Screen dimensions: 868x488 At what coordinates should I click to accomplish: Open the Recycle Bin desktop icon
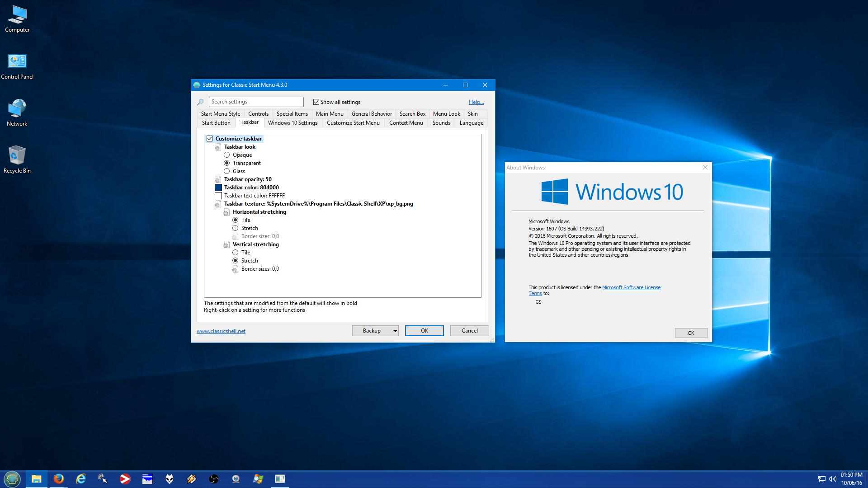point(17,159)
